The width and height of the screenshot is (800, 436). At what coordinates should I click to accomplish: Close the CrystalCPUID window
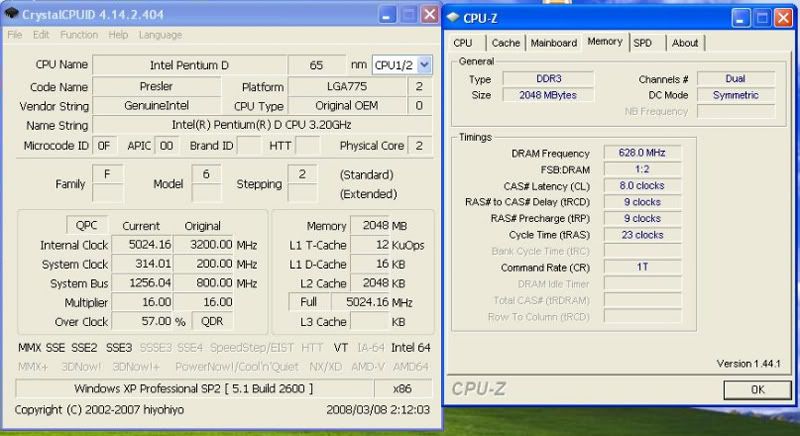pos(430,14)
